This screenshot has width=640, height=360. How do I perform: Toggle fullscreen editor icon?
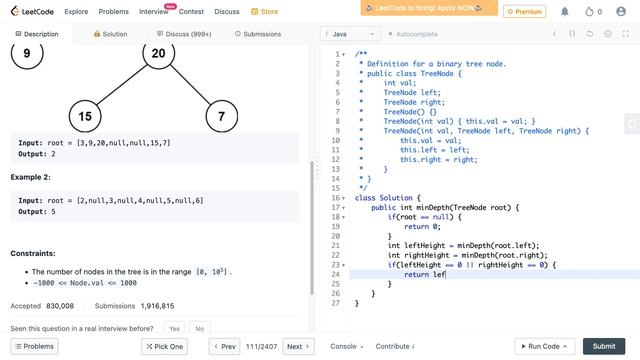point(626,34)
